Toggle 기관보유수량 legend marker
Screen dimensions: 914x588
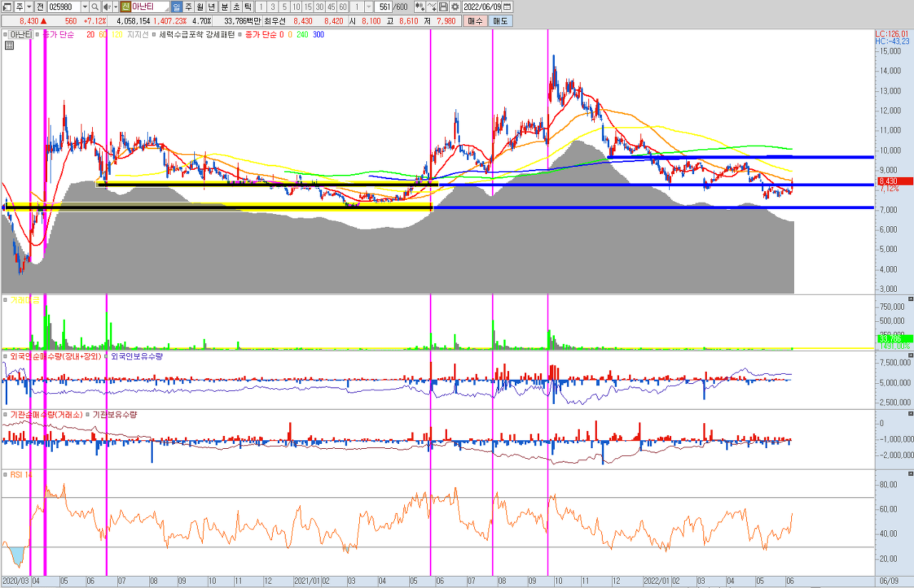click(88, 415)
